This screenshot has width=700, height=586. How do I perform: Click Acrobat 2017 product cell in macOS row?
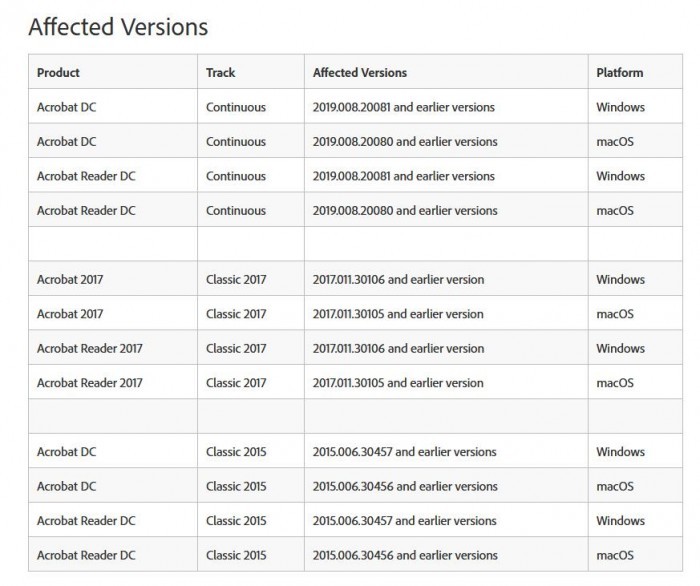coord(70,314)
